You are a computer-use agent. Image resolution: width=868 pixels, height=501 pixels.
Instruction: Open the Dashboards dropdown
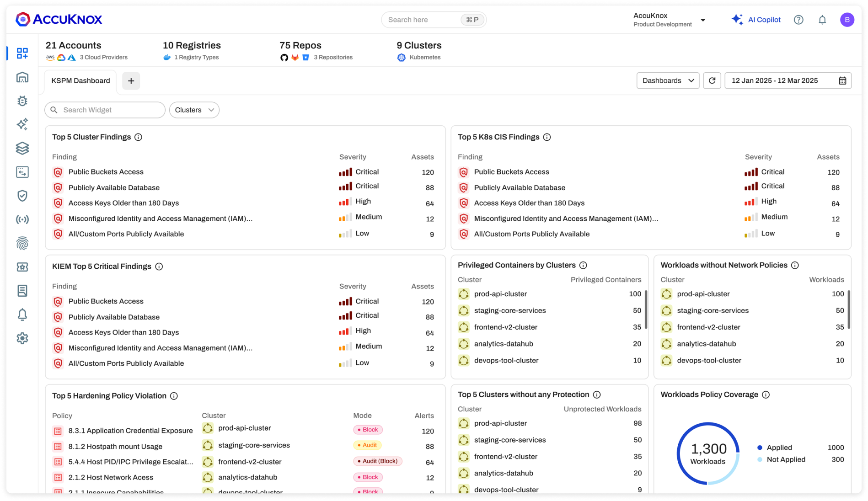click(x=668, y=80)
